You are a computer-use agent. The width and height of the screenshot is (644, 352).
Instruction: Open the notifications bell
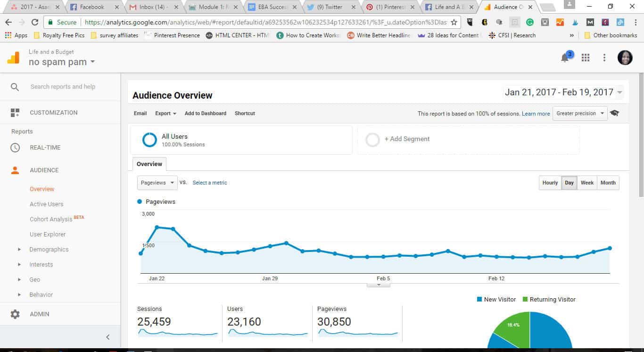pos(565,58)
